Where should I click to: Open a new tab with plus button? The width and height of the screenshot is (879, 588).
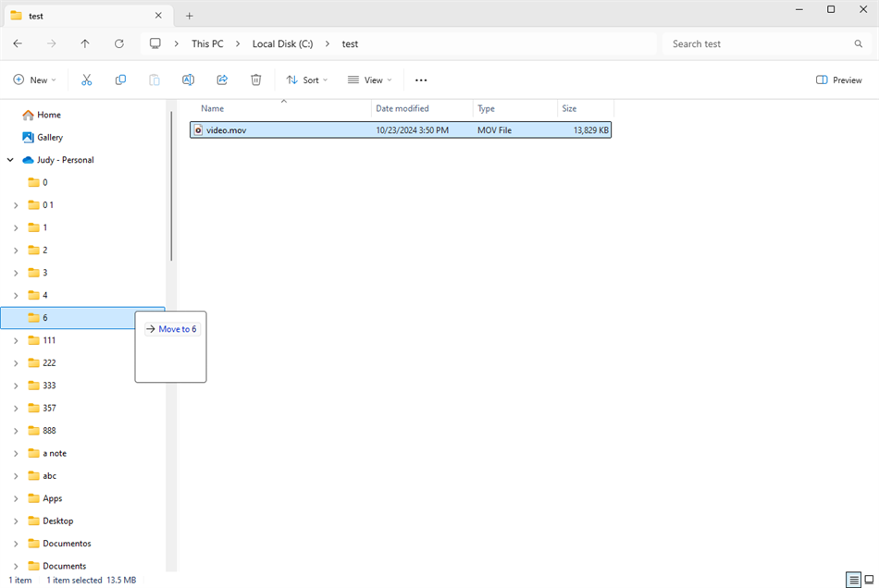tap(190, 16)
